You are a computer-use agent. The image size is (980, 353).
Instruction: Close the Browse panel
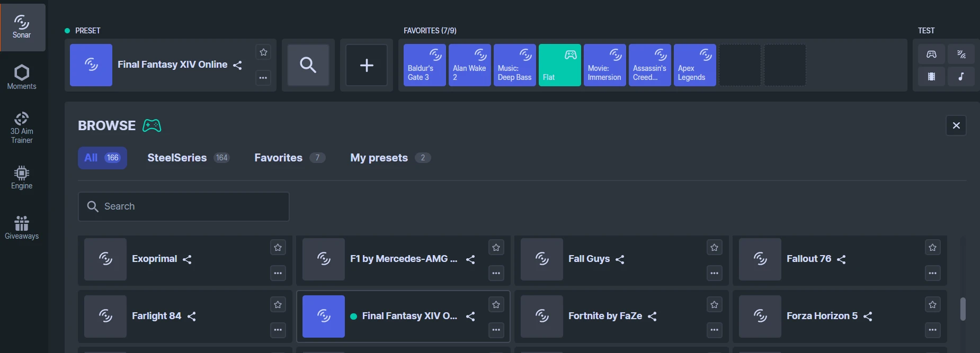tap(956, 125)
